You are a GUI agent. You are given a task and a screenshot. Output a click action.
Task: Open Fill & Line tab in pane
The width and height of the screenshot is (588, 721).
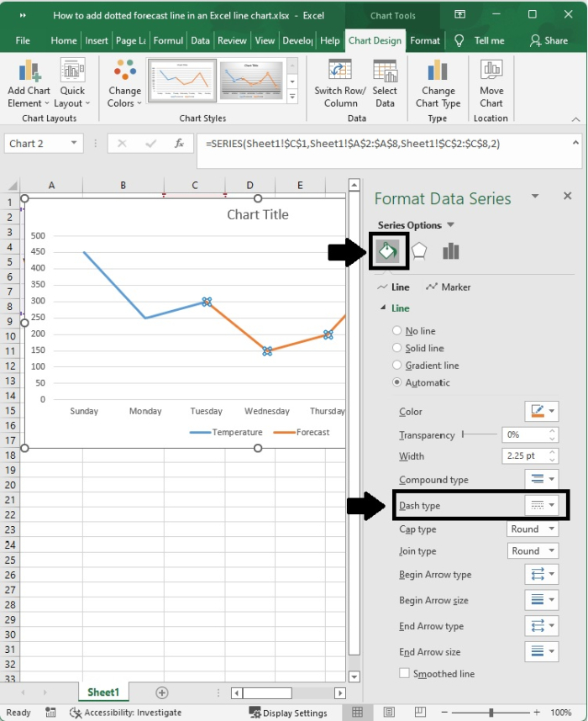[x=387, y=251]
